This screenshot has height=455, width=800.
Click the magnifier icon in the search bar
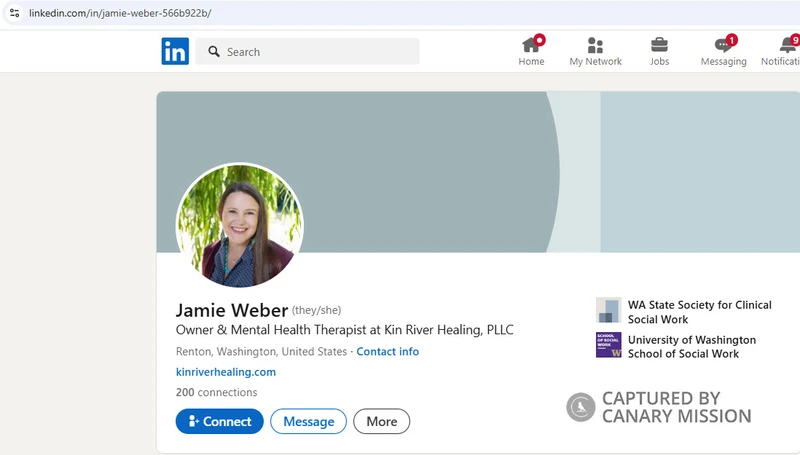coord(214,52)
